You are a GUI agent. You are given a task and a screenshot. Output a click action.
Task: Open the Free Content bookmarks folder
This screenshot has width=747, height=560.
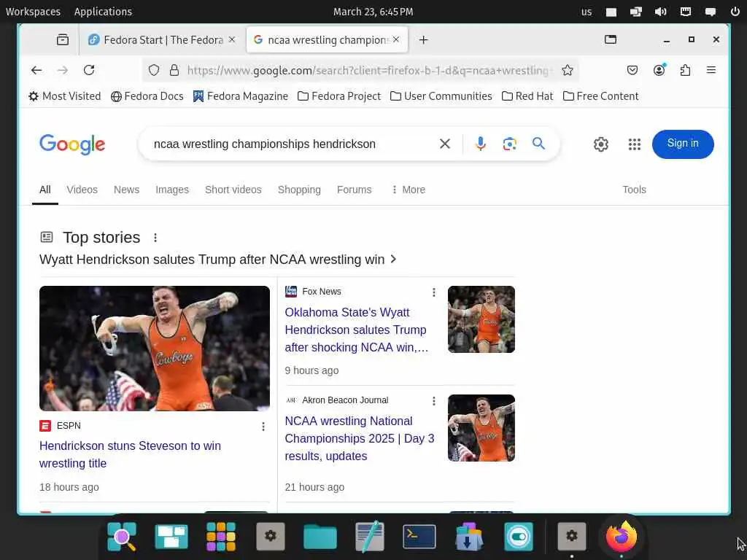(x=601, y=96)
